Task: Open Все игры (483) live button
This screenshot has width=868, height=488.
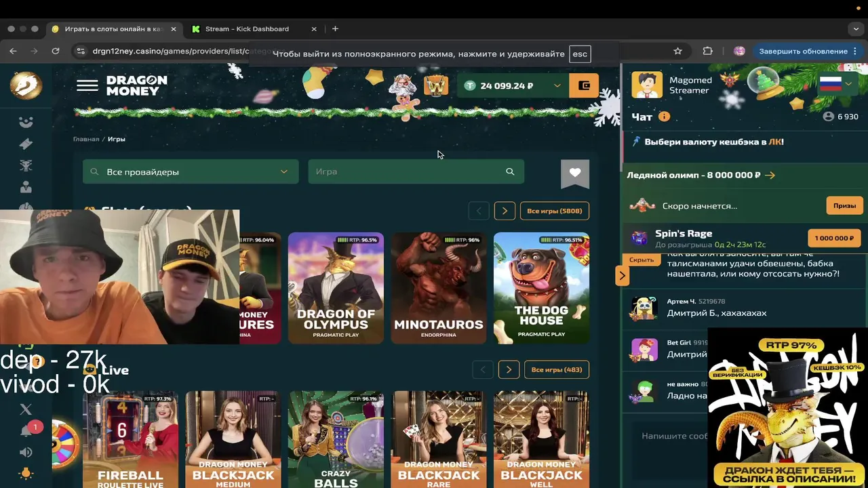Action: (557, 369)
